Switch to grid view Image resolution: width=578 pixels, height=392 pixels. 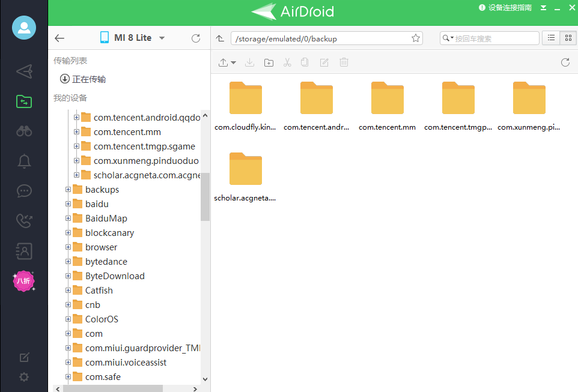click(568, 38)
